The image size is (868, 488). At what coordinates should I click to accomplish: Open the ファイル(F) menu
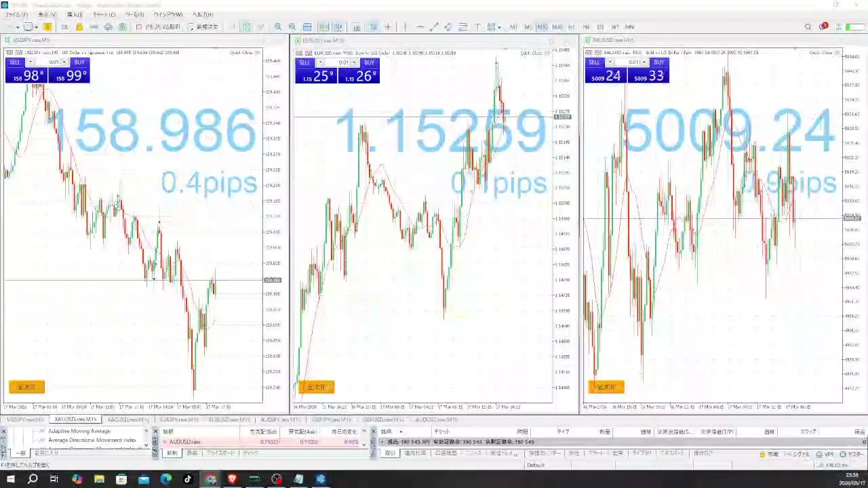pos(16,14)
